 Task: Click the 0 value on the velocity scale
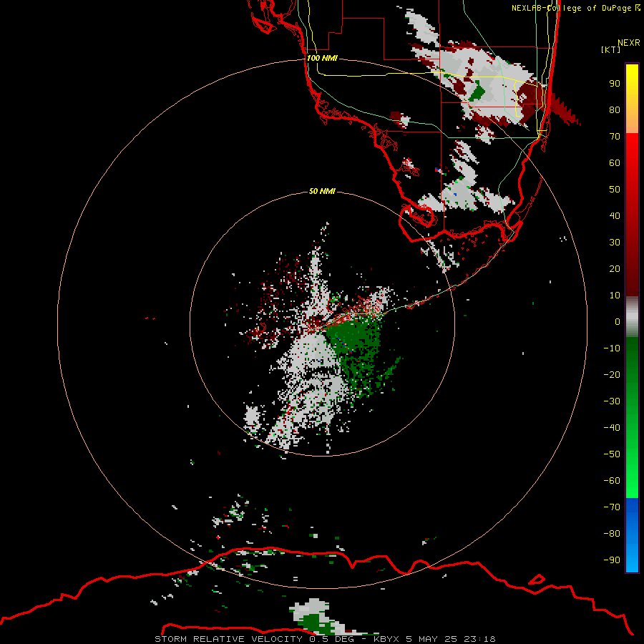pos(618,321)
